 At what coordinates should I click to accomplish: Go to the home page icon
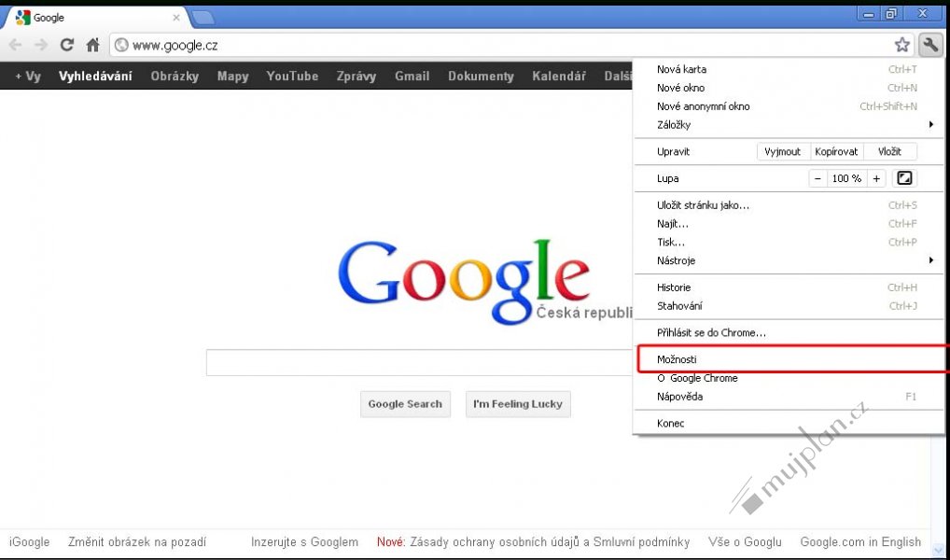[x=92, y=45]
